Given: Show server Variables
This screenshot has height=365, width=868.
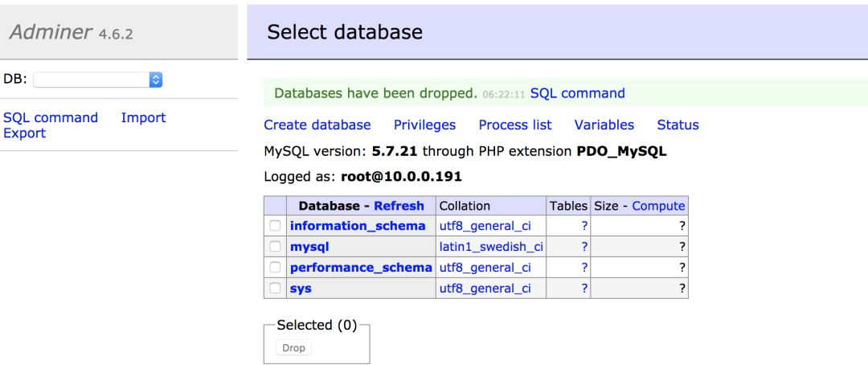Looking at the screenshot, I should coord(604,125).
